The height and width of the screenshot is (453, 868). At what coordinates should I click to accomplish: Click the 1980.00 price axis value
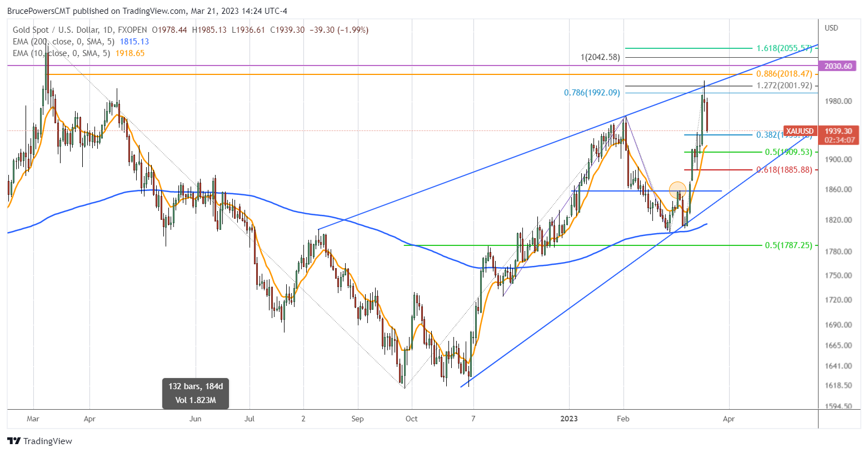coord(838,101)
